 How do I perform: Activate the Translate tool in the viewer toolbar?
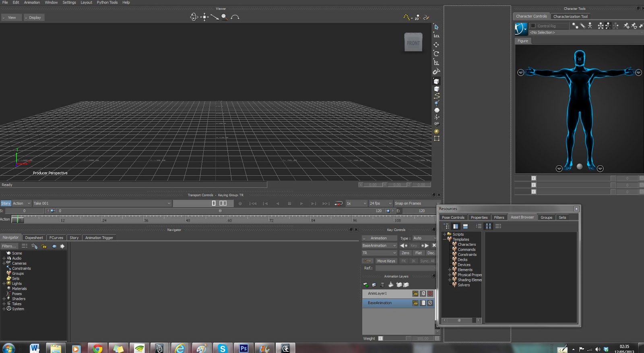tap(436, 45)
